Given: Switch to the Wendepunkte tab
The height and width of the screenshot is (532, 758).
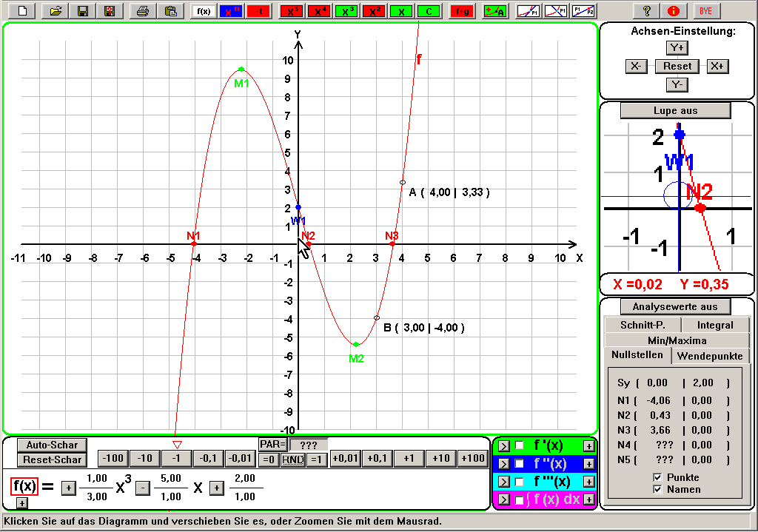Looking at the screenshot, I should click(x=710, y=356).
